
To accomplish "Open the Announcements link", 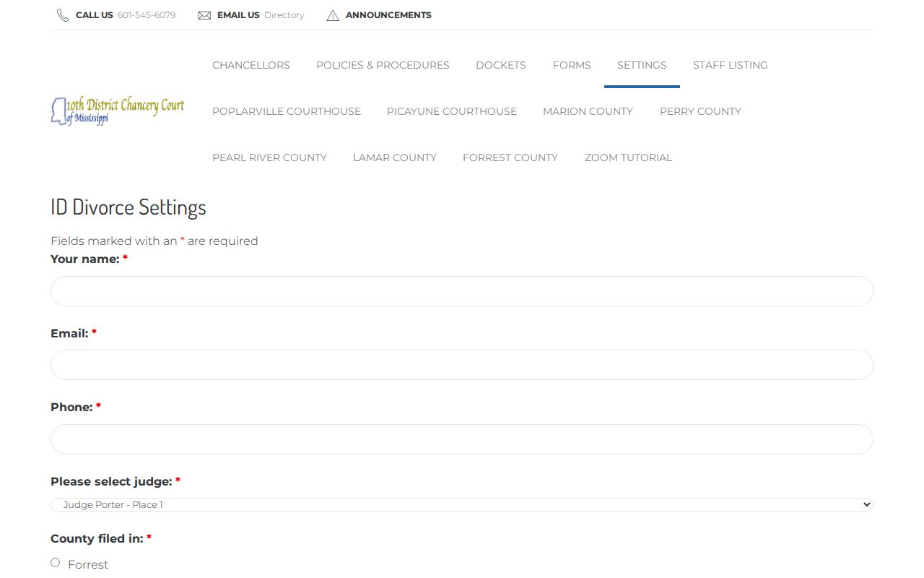I will pos(388,15).
